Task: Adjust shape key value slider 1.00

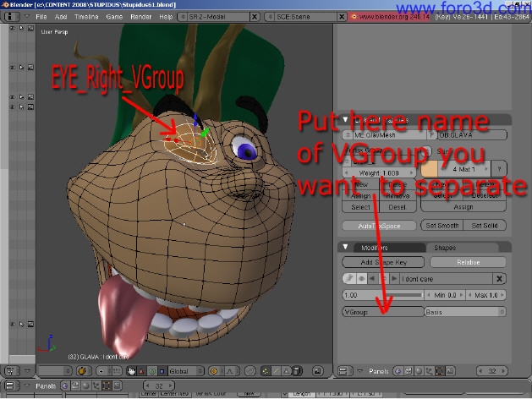Action: [x=383, y=295]
